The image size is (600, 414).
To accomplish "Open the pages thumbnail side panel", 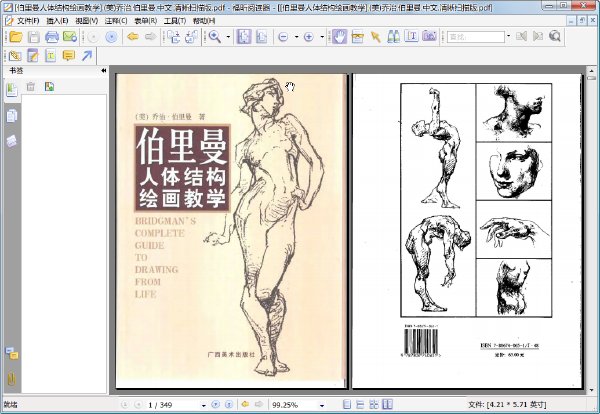I will [x=12, y=116].
